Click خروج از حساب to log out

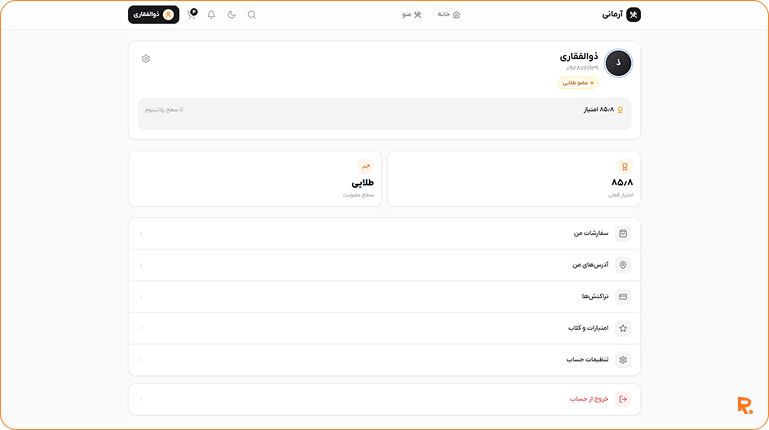click(384, 400)
